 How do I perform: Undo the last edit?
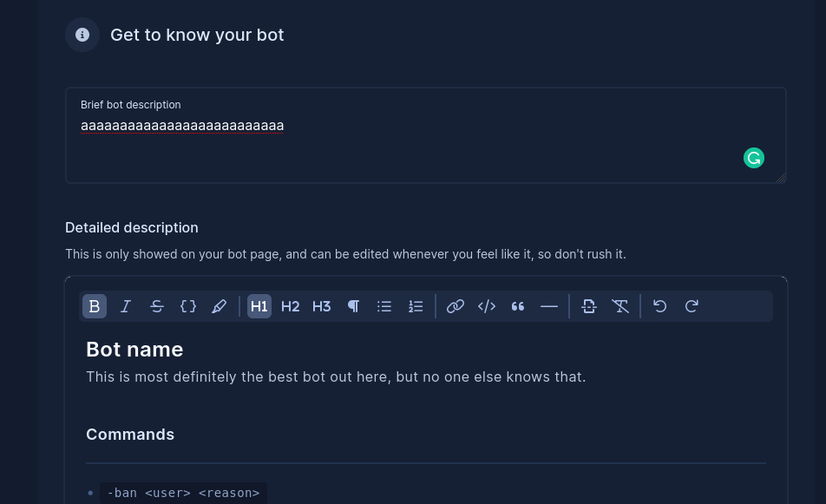[660, 306]
